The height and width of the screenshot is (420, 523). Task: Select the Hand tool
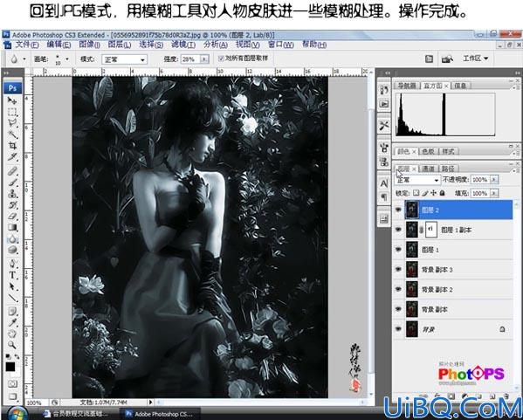(x=12, y=334)
